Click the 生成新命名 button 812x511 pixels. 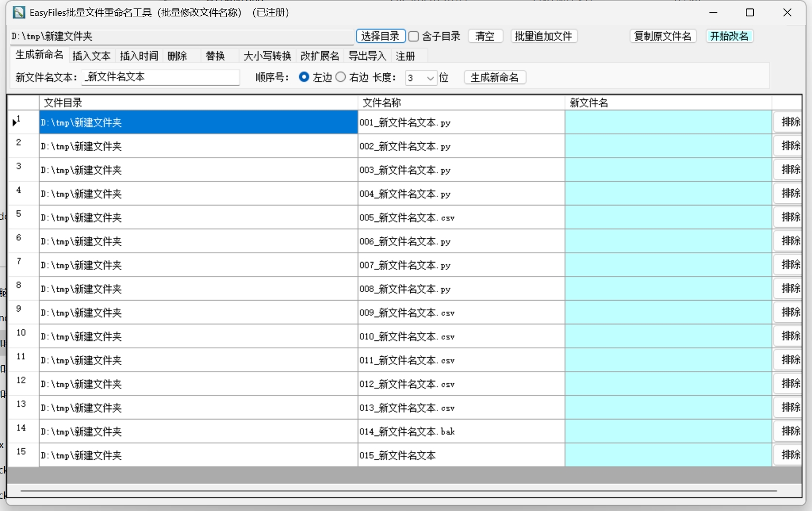[495, 78]
